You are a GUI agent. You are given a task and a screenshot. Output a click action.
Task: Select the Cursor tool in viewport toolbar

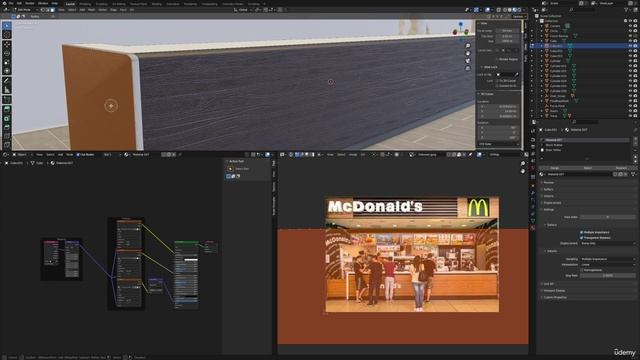click(x=7, y=35)
